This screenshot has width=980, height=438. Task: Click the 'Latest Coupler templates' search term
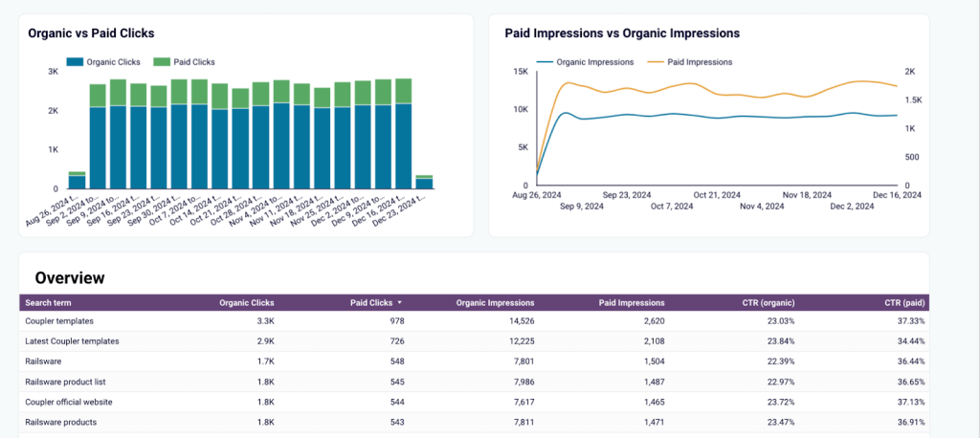point(72,341)
